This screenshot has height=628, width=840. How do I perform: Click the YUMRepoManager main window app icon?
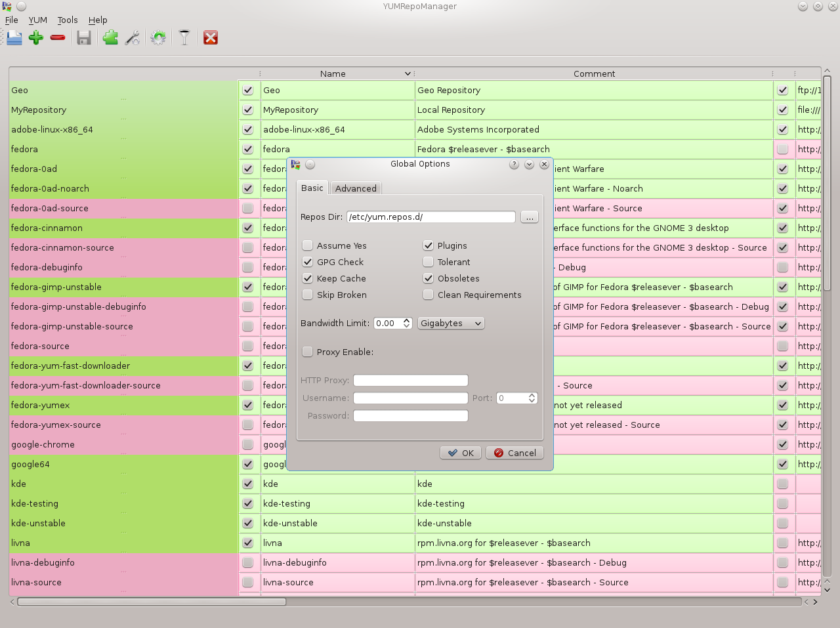[x=6, y=6]
